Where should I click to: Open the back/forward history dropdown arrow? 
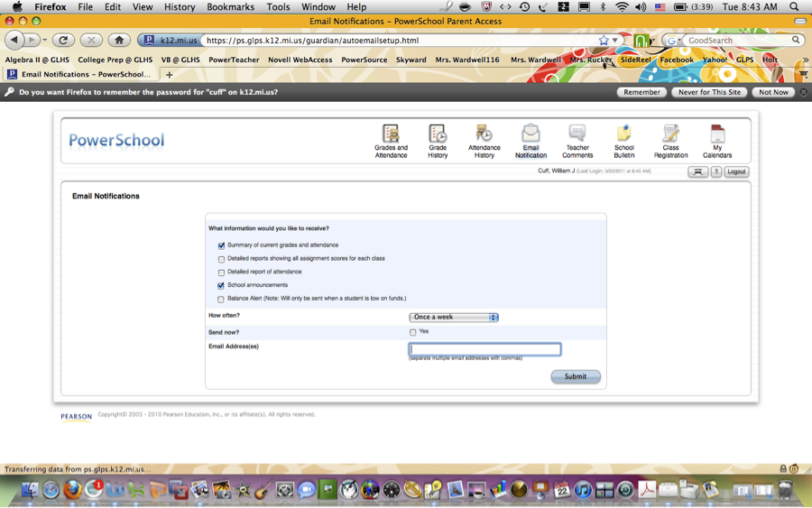coord(45,40)
